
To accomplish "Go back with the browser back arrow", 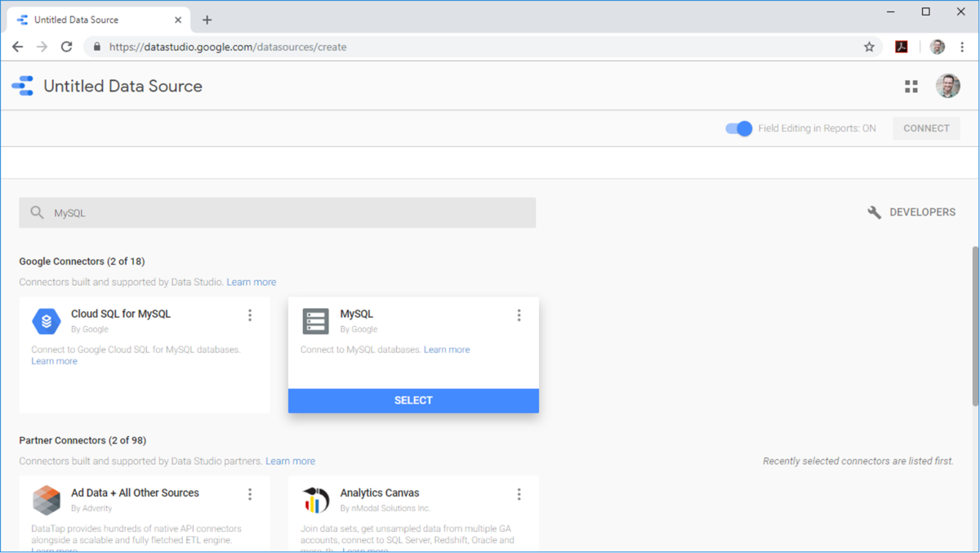I will click(x=17, y=47).
